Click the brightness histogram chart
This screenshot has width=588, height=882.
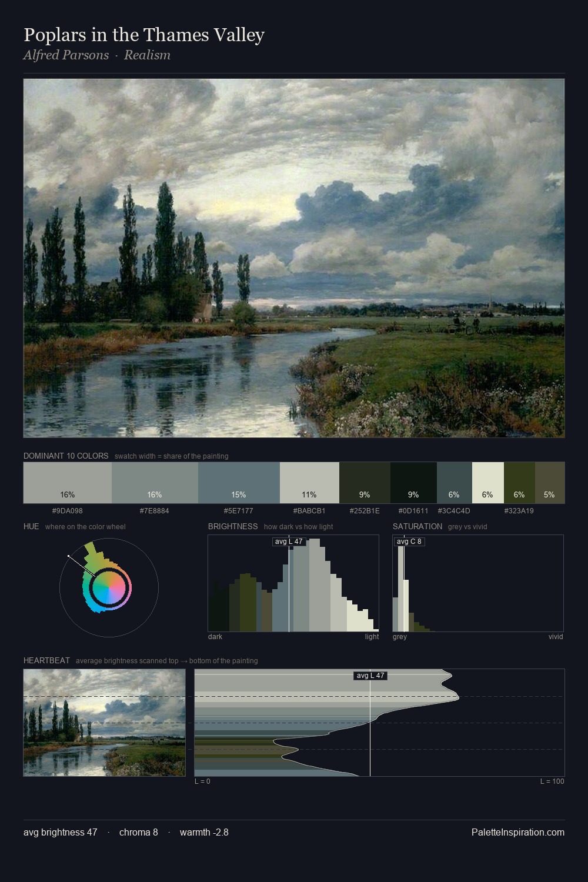293,583
